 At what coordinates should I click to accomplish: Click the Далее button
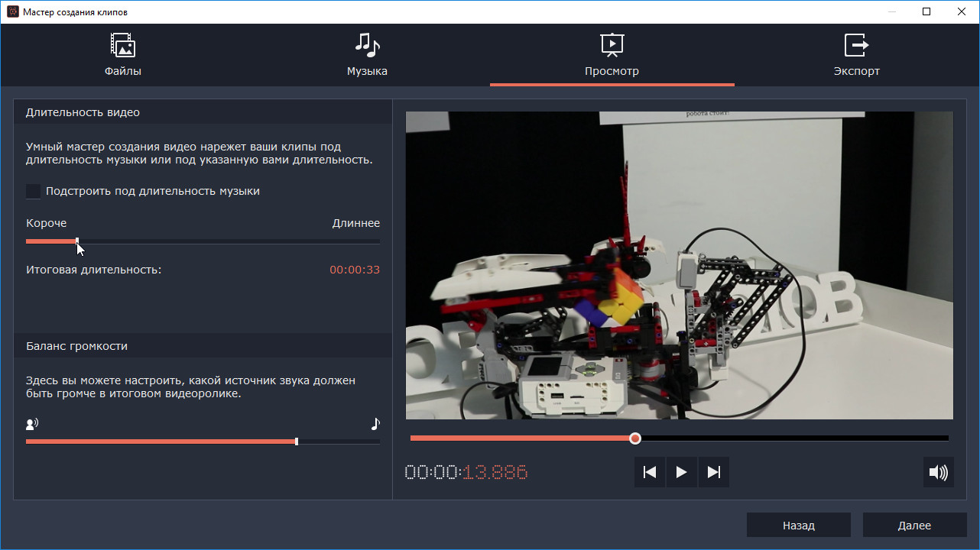[914, 526]
